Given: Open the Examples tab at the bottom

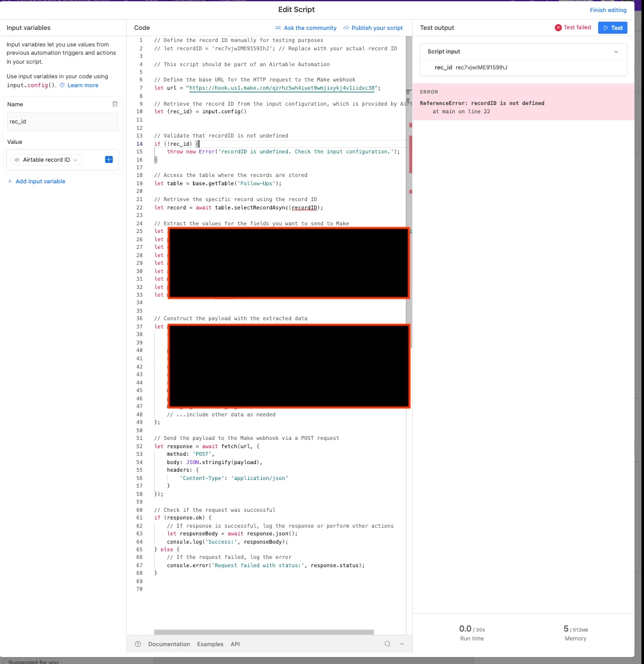Looking at the screenshot, I should [210, 644].
